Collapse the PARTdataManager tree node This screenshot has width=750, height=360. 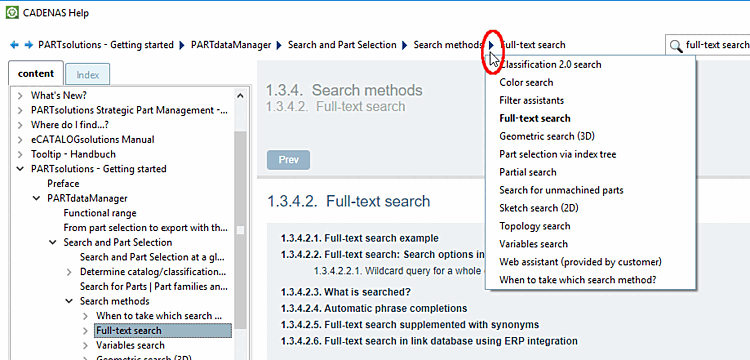pyautogui.click(x=36, y=198)
